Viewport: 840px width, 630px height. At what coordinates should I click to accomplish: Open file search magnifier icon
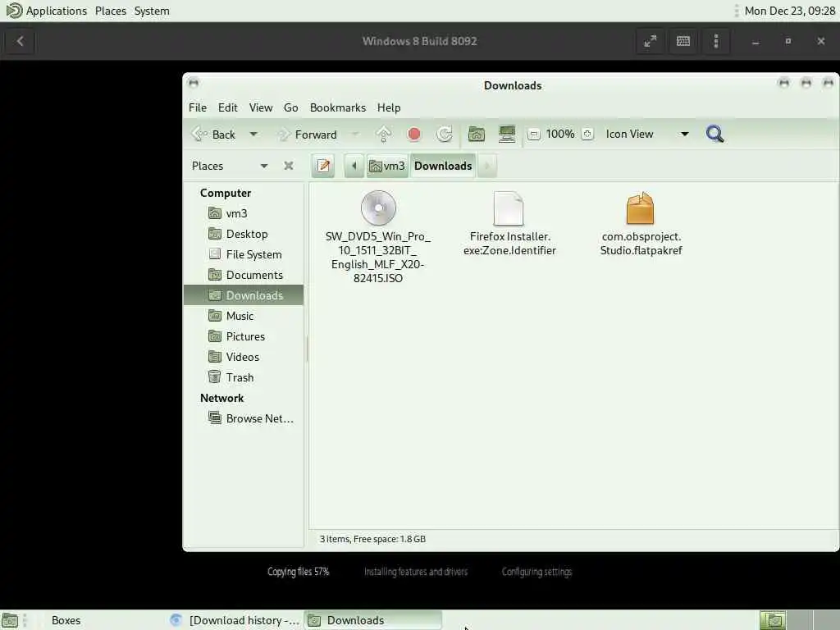(x=714, y=134)
